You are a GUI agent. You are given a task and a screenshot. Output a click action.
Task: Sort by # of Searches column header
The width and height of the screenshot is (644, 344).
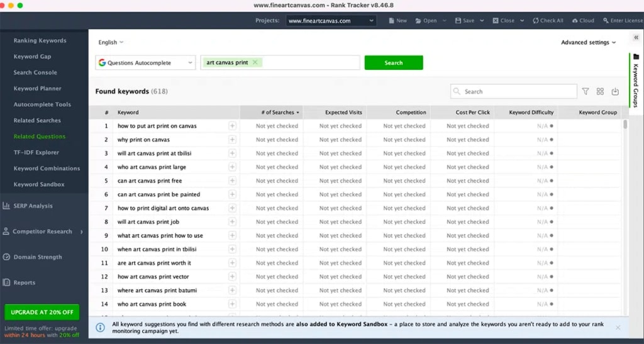point(272,113)
